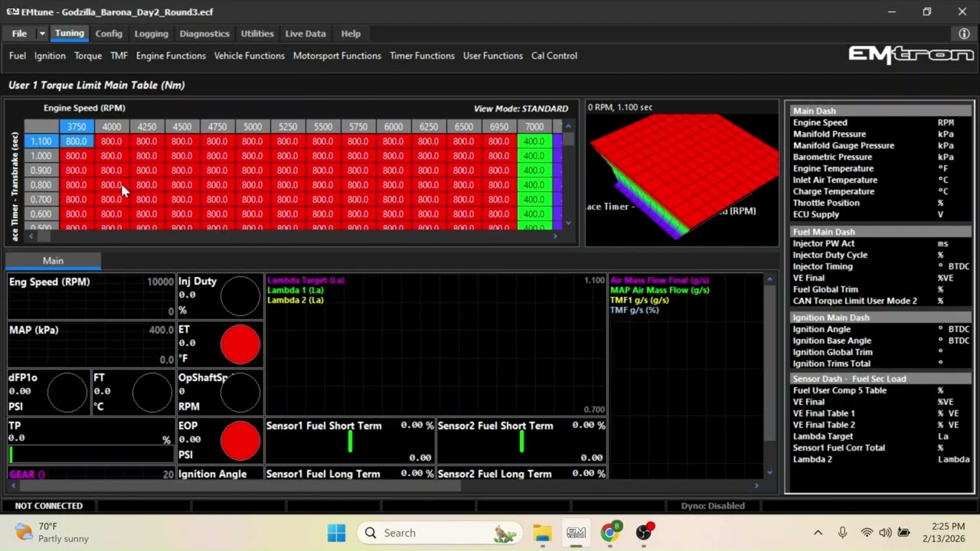Open the Live Data menu

point(305,34)
